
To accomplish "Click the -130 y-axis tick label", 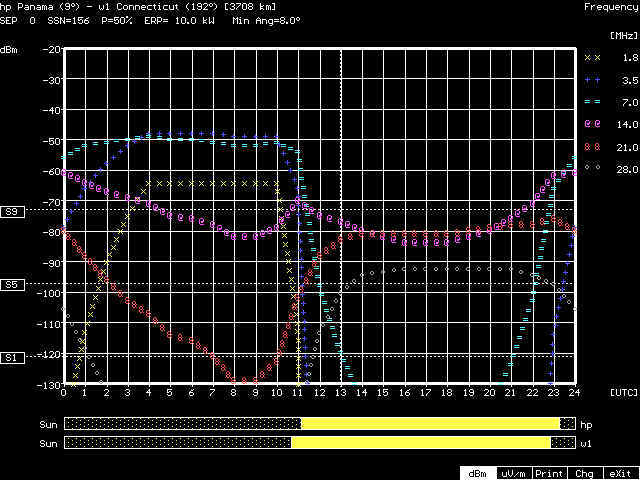I will coord(50,384).
